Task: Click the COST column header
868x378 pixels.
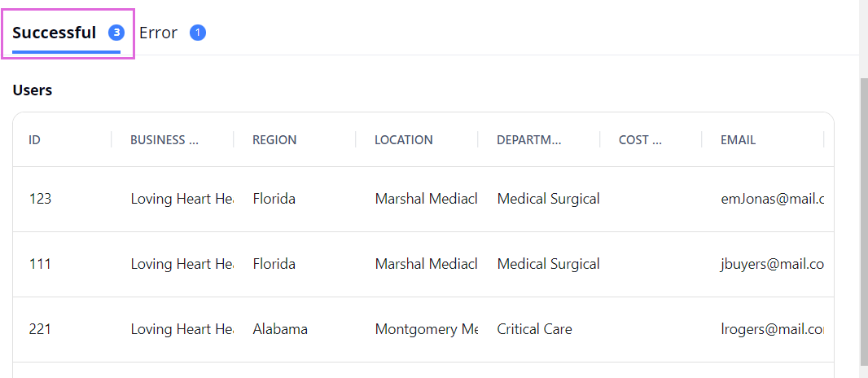Action: click(641, 140)
